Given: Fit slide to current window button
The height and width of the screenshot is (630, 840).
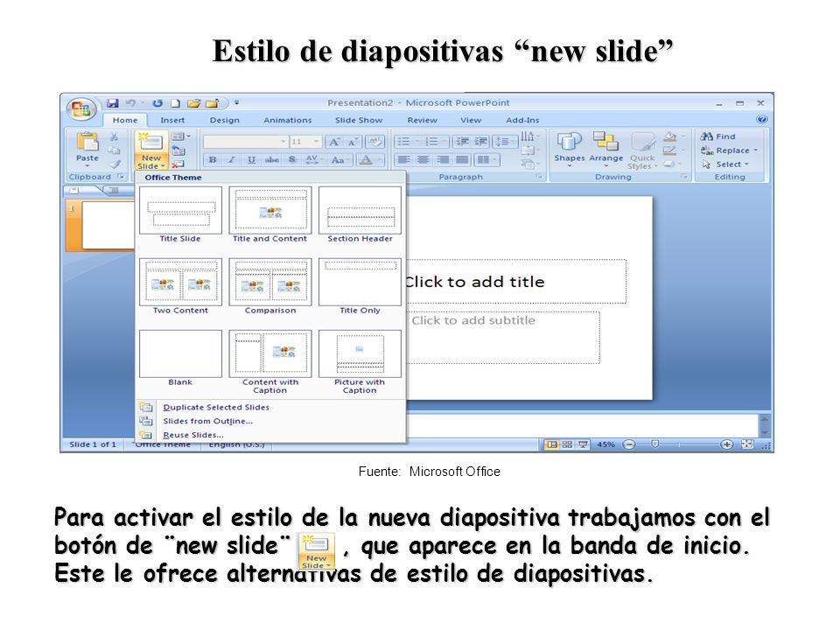Looking at the screenshot, I should tap(747, 444).
